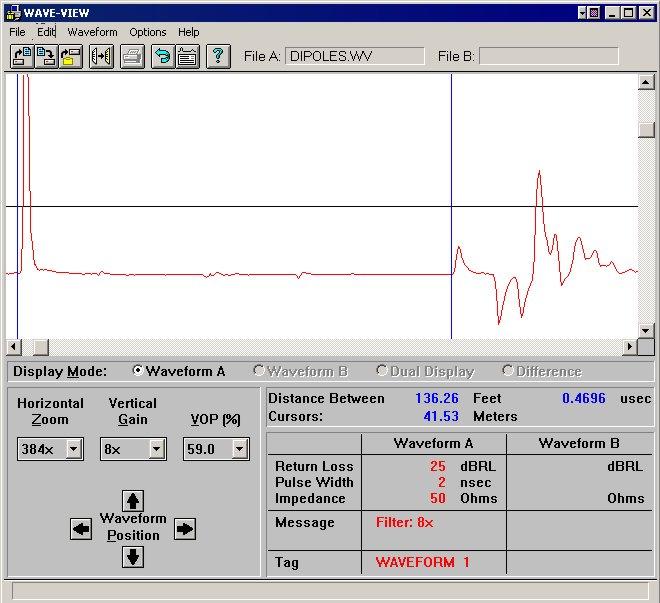Click the Pulse Width value 2

click(442, 482)
